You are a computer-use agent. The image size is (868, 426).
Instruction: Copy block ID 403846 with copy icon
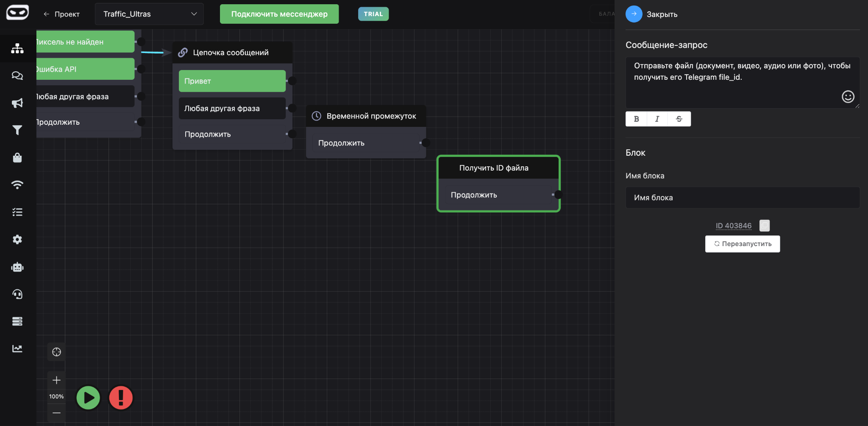tap(765, 225)
